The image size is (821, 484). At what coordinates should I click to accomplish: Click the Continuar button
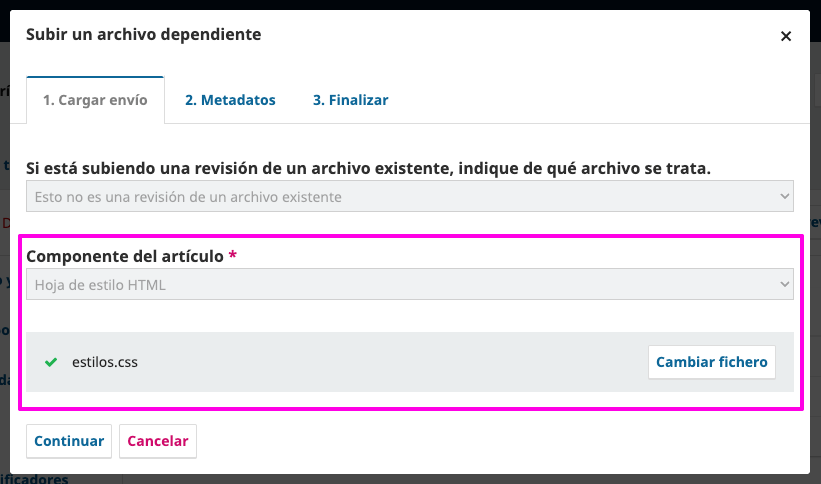click(x=69, y=441)
